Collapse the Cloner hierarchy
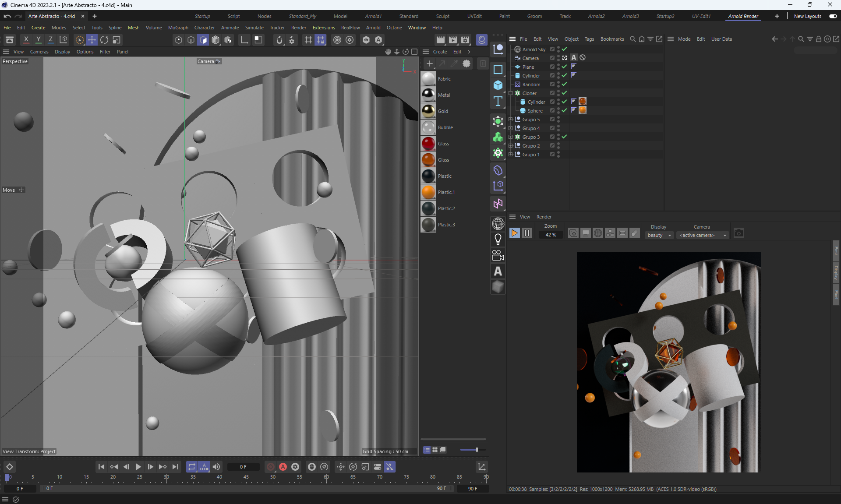 pyautogui.click(x=510, y=93)
